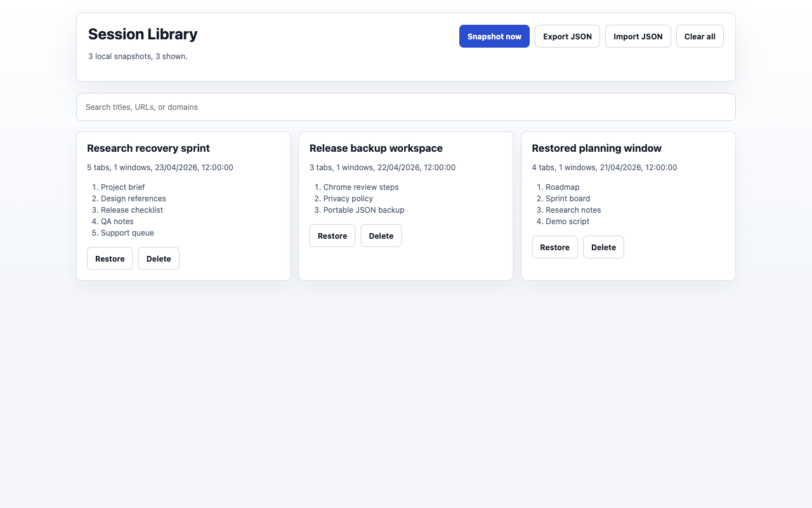Restore the Restored planning window session

click(554, 247)
